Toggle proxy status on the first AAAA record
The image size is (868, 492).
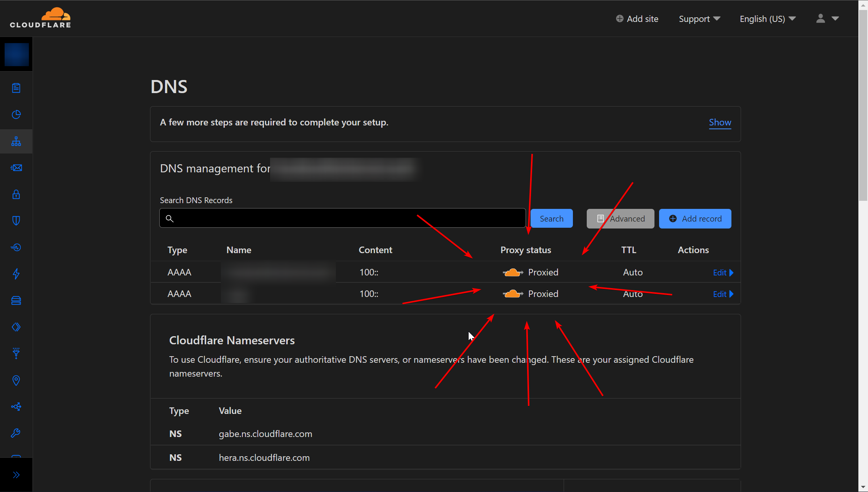coord(513,272)
